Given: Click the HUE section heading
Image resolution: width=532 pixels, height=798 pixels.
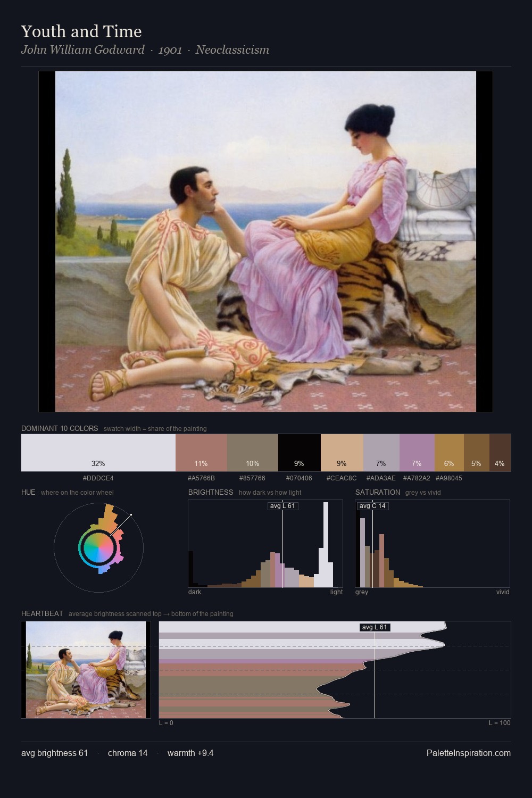Looking at the screenshot, I should coord(28,492).
